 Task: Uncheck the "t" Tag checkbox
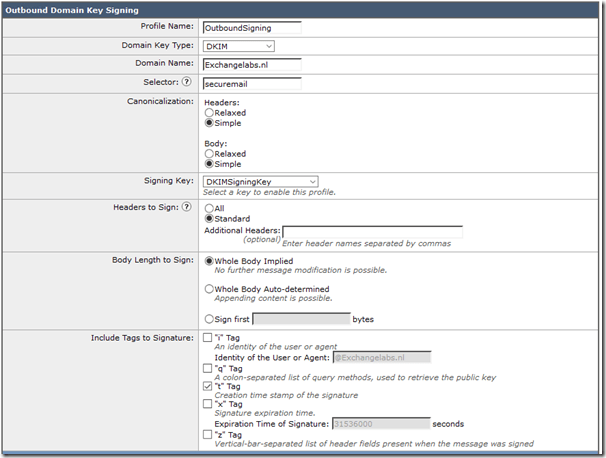[x=207, y=386]
